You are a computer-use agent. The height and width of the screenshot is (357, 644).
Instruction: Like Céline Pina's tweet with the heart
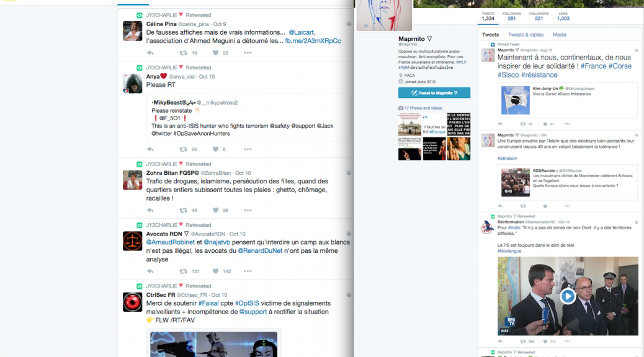click(215, 53)
